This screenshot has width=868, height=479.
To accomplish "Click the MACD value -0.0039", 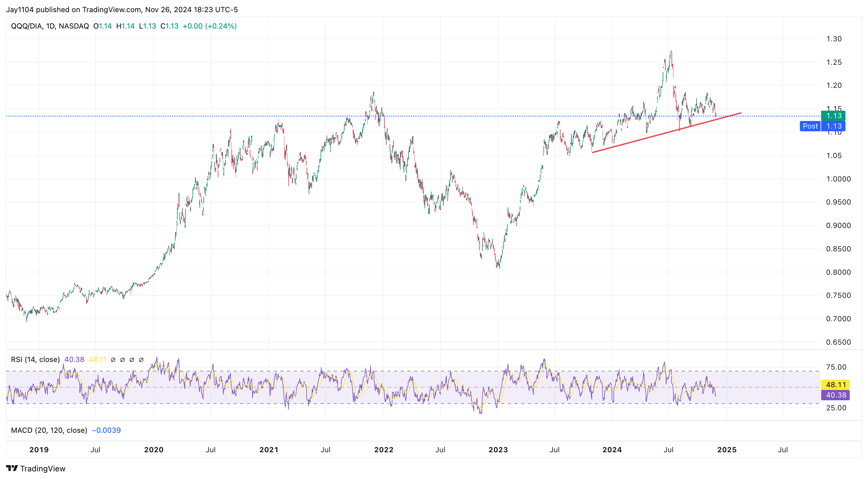I will pyautogui.click(x=106, y=430).
